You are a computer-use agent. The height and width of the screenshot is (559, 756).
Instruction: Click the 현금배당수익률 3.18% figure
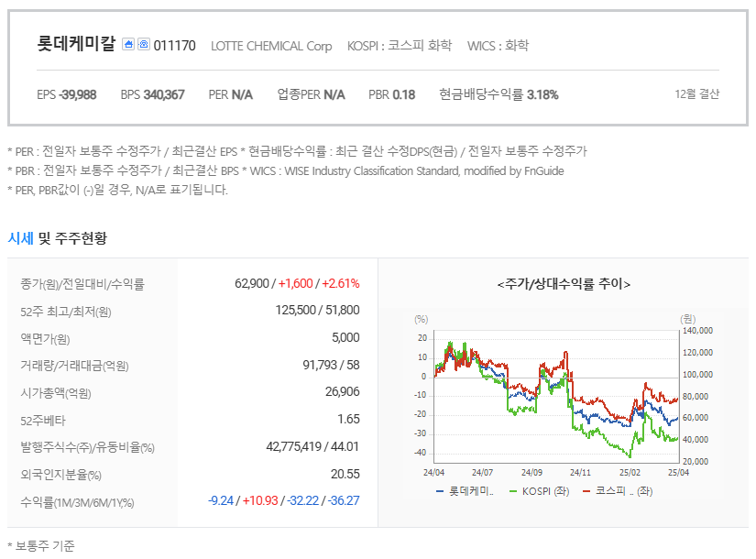(x=499, y=94)
